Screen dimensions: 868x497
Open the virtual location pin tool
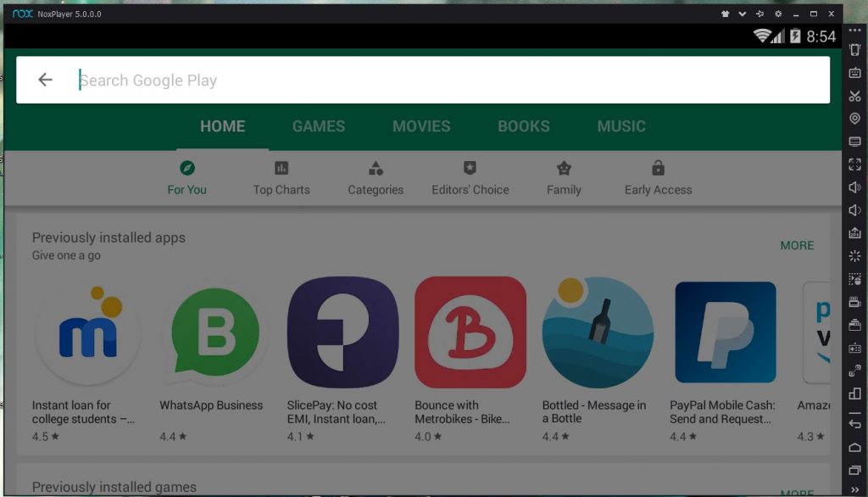point(854,119)
